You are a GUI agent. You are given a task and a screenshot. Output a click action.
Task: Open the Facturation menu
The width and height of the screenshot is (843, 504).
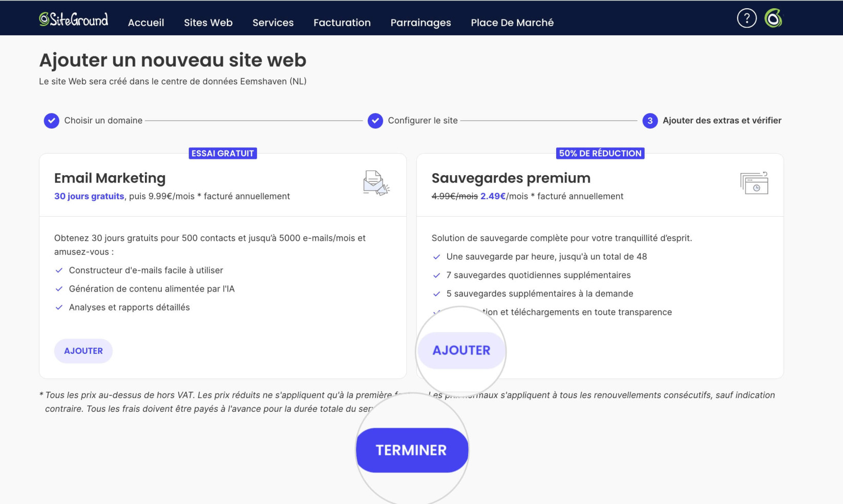(342, 23)
